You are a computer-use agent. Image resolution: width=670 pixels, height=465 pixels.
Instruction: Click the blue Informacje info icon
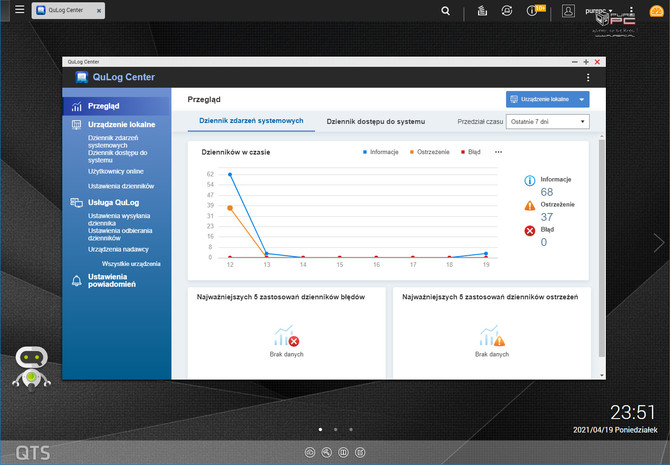pyautogui.click(x=529, y=181)
